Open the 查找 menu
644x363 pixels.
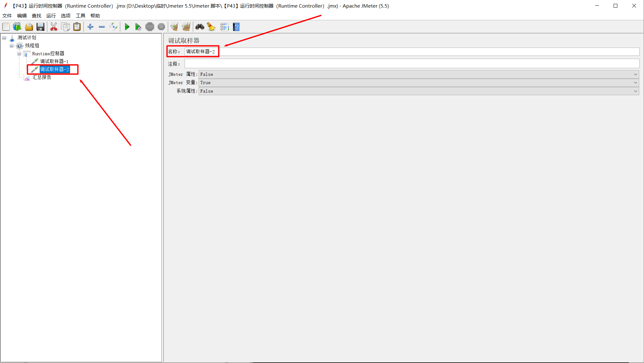click(x=36, y=16)
